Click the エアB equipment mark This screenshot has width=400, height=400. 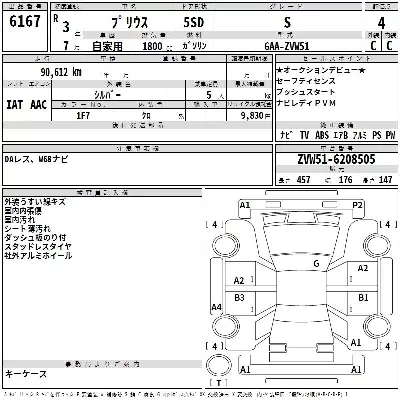click(341, 135)
